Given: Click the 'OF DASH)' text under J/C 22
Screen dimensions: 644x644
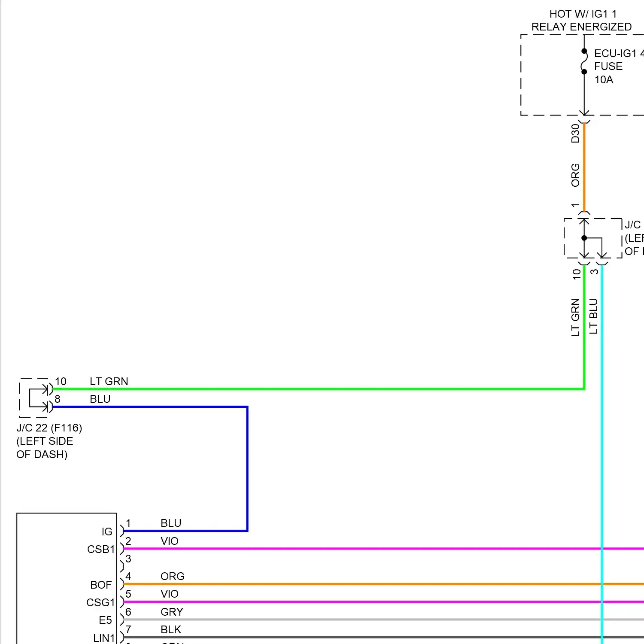Looking at the screenshot, I should pos(42,454).
